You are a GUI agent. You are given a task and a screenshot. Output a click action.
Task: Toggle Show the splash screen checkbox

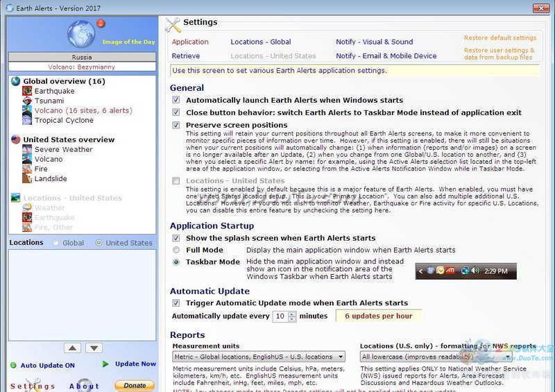(176, 238)
